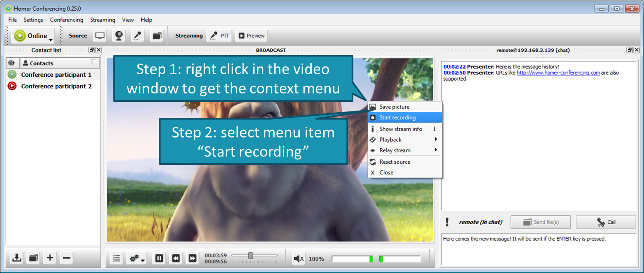The width and height of the screenshot is (644, 273).
Task: Choose Reset source menu item
Action: tap(405, 162)
